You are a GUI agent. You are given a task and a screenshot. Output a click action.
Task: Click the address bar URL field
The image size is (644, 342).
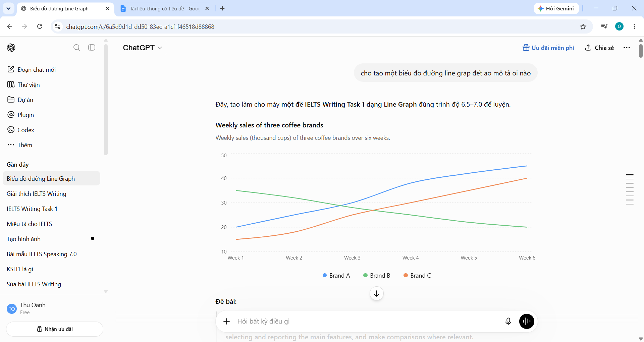(319, 26)
